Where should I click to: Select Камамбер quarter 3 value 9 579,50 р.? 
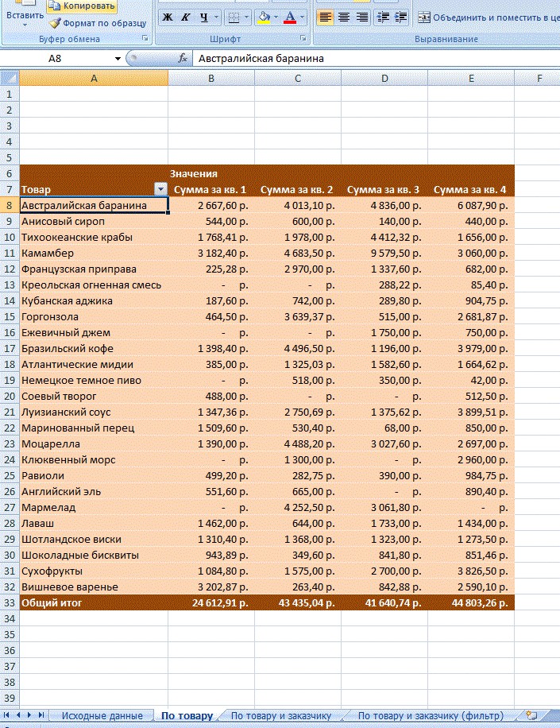point(384,253)
